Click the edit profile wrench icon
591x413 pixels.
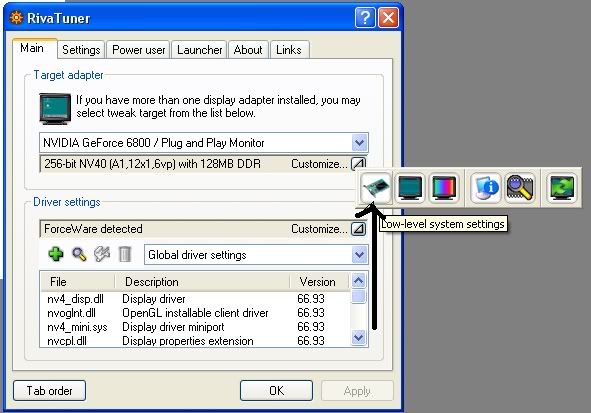pos(102,254)
